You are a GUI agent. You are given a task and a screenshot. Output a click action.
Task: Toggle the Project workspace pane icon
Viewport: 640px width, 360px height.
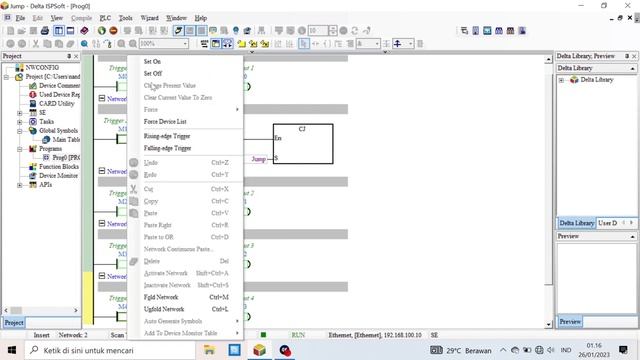(x=59, y=31)
